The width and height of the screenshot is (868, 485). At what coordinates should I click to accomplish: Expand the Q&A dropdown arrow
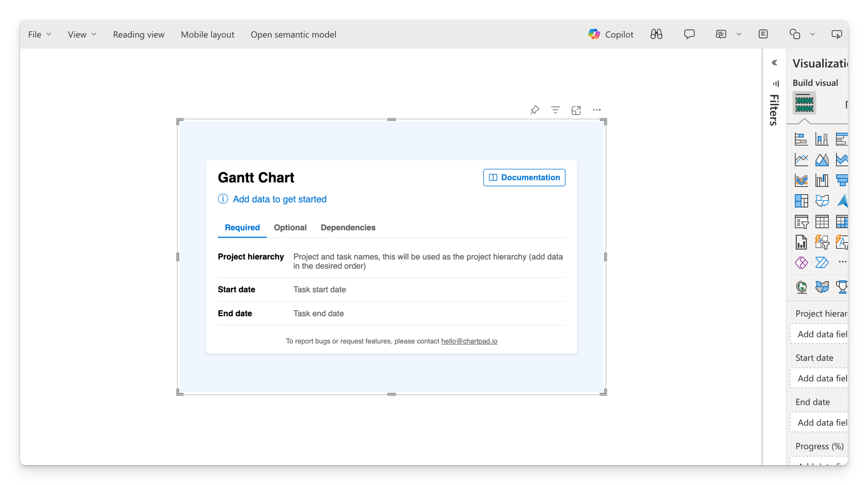[739, 34]
